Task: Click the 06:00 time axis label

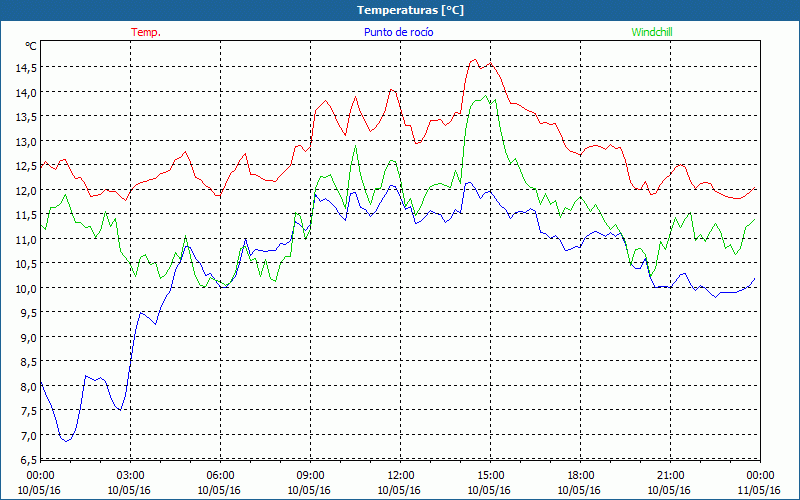Action: [x=220, y=476]
